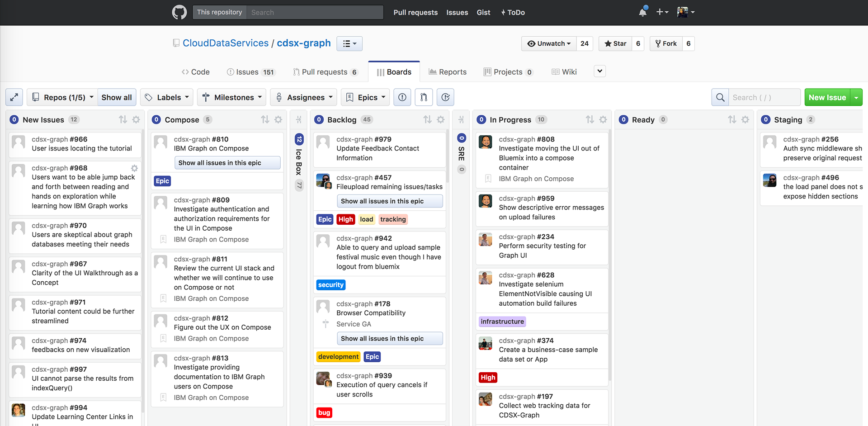Image resolution: width=868 pixels, height=426 pixels.
Task: Fork the repository
Action: coord(666,43)
